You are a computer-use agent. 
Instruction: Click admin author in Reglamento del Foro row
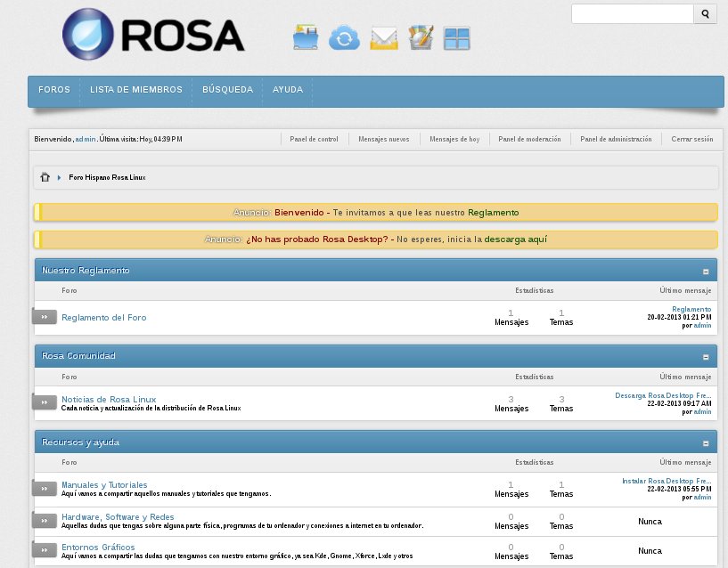(x=702, y=325)
